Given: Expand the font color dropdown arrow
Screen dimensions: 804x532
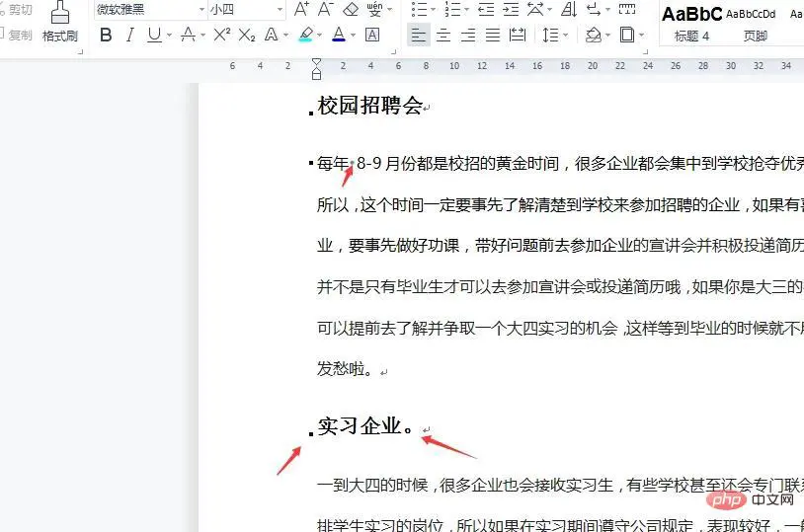Looking at the screenshot, I should click(354, 36).
